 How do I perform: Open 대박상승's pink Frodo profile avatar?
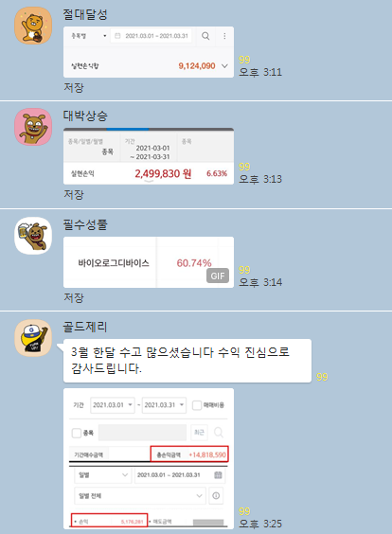coord(33,127)
